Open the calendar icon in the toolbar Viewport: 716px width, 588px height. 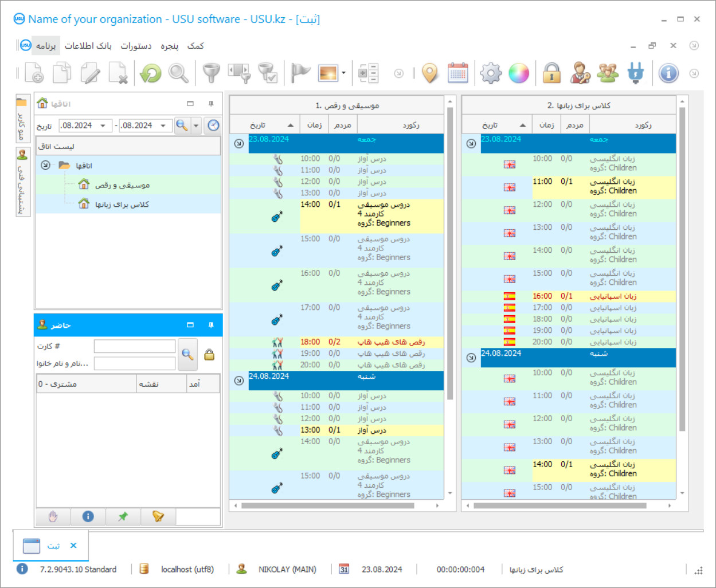click(457, 73)
